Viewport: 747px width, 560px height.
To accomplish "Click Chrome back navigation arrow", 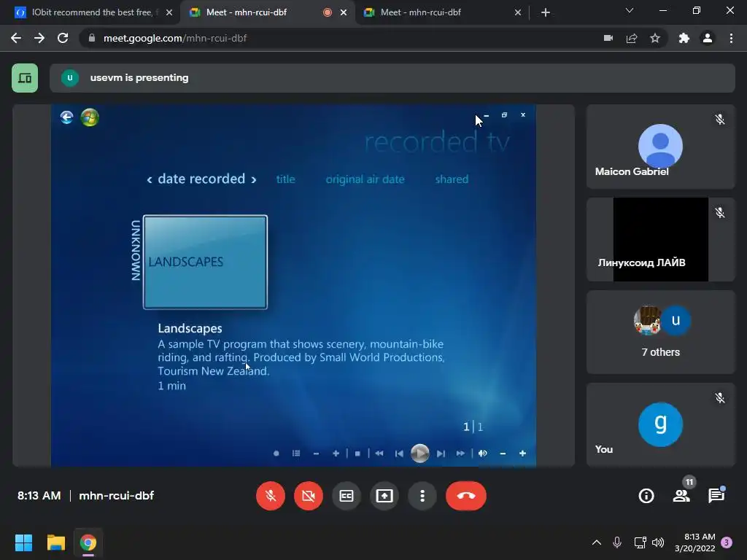I will [16, 38].
